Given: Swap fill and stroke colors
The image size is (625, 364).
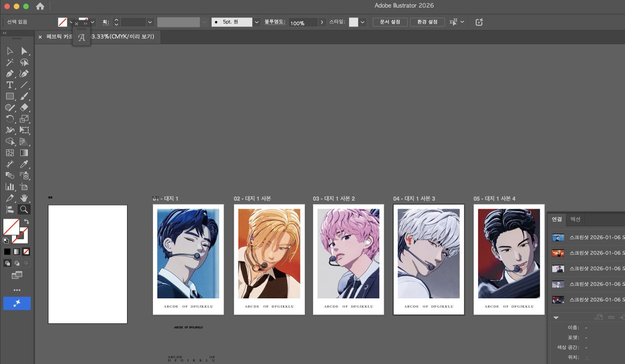Looking at the screenshot, I should click(x=26, y=222).
